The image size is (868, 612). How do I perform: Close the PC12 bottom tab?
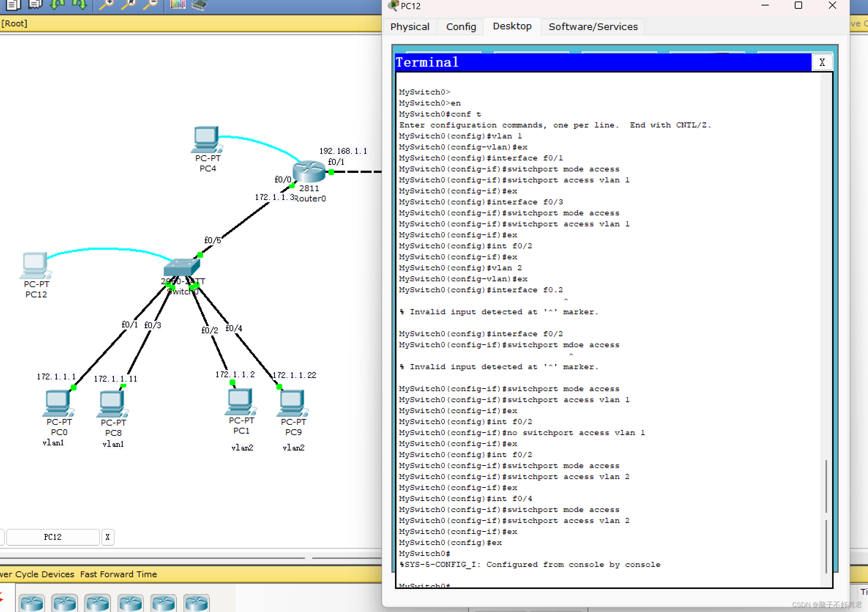(108, 537)
